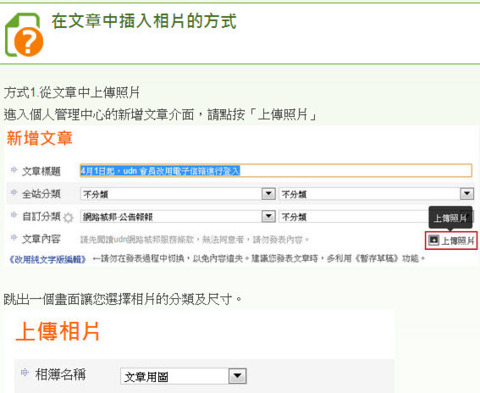
Task: Click the 自訂分類 label
Action: (x=41, y=216)
